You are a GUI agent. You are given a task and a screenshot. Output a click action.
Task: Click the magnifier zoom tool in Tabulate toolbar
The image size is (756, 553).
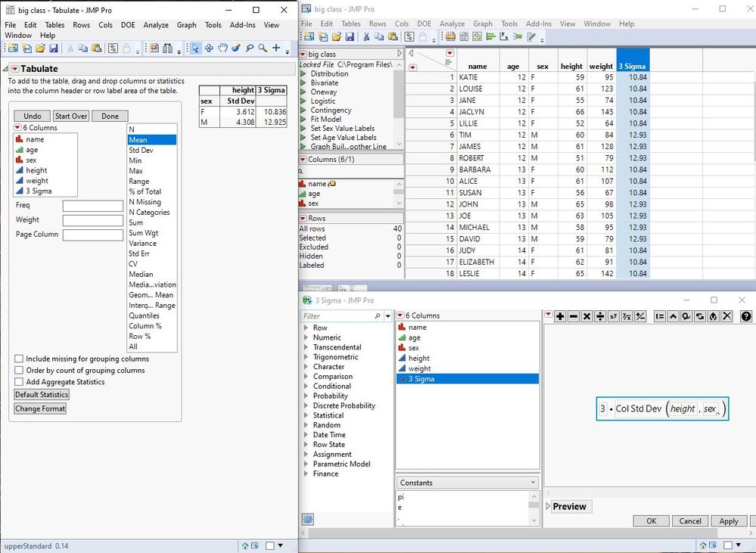pyautogui.click(x=262, y=48)
